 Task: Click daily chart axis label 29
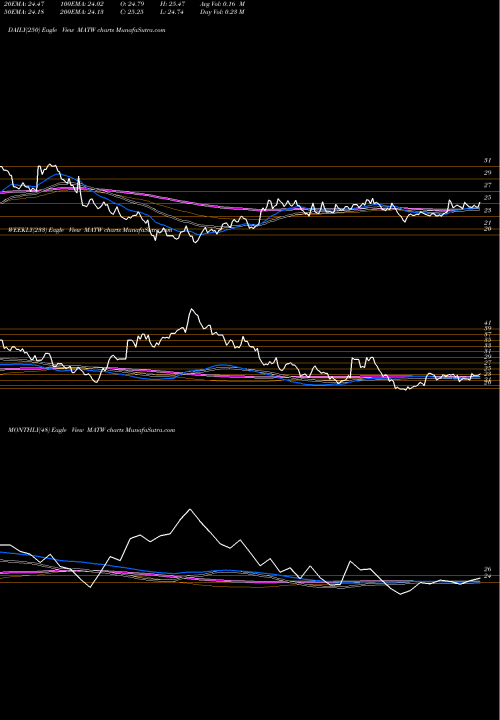tap(487, 173)
